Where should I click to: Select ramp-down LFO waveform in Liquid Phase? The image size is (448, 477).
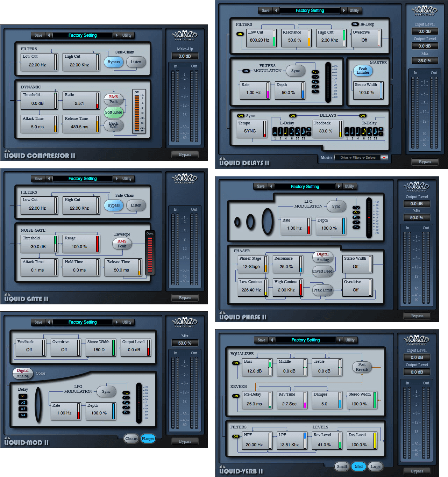coord(356,227)
